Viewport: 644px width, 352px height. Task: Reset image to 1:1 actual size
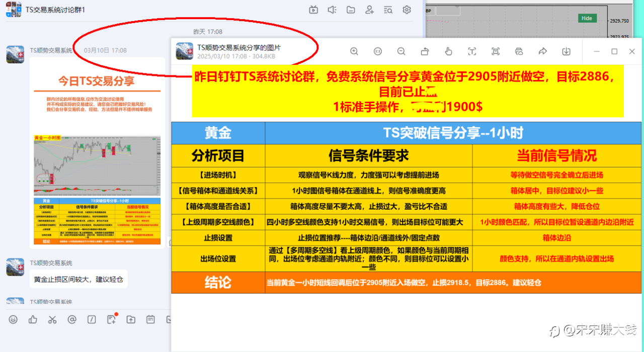(378, 51)
